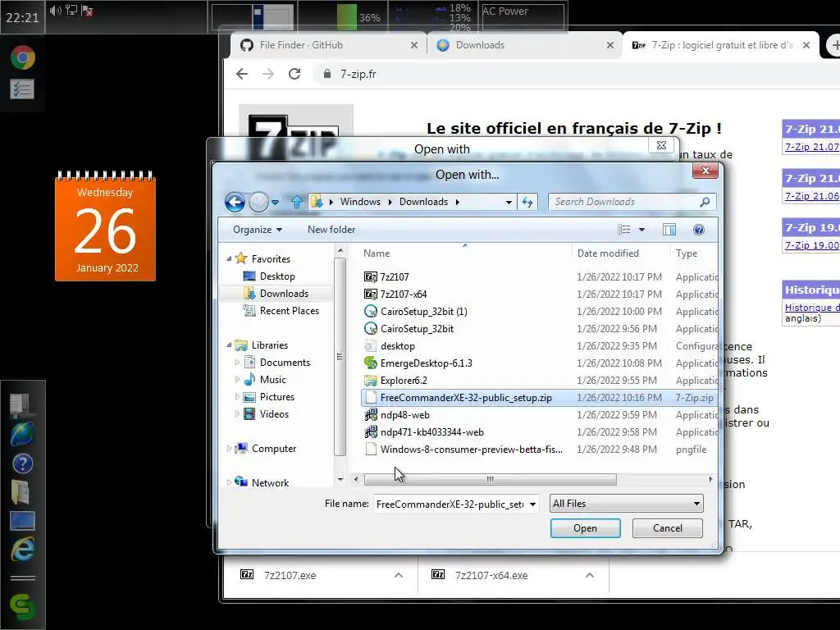Click the search magnifier in the dialog
This screenshot has height=630, width=840.
705,202
